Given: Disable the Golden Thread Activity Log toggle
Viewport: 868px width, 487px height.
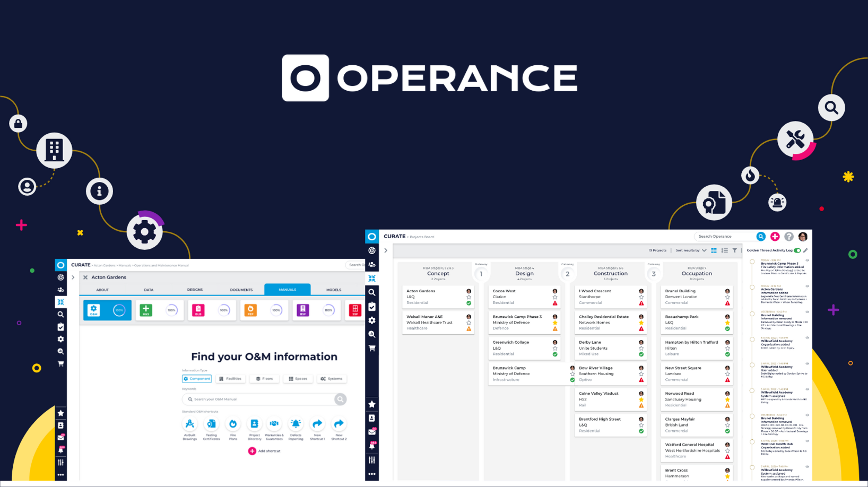Looking at the screenshot, I should (797, 251).
